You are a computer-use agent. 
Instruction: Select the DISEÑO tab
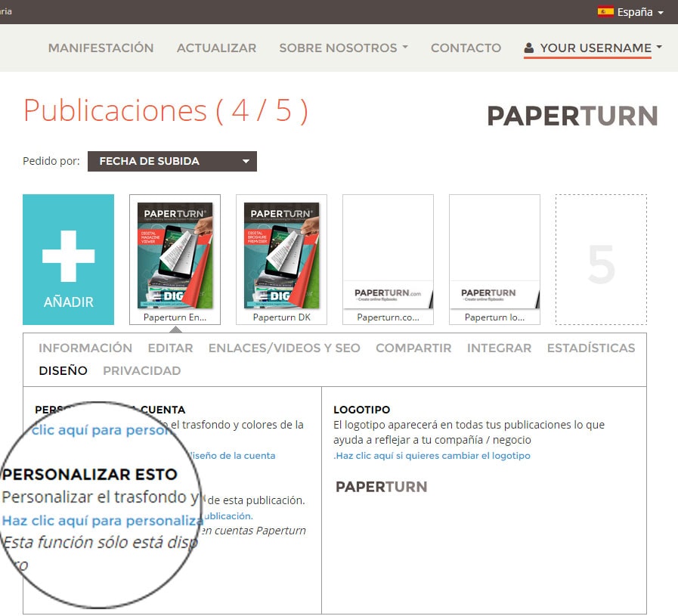[63, 371]
